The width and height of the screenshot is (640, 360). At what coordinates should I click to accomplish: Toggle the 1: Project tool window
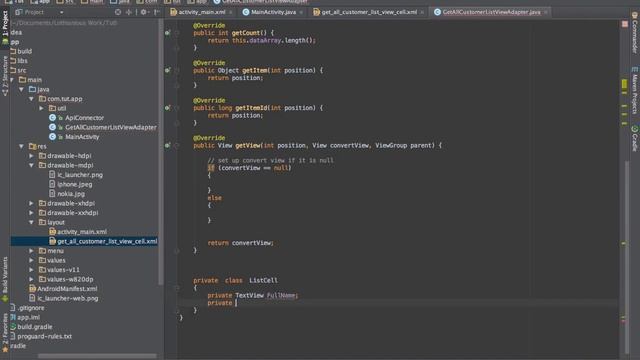pos(5,28)
